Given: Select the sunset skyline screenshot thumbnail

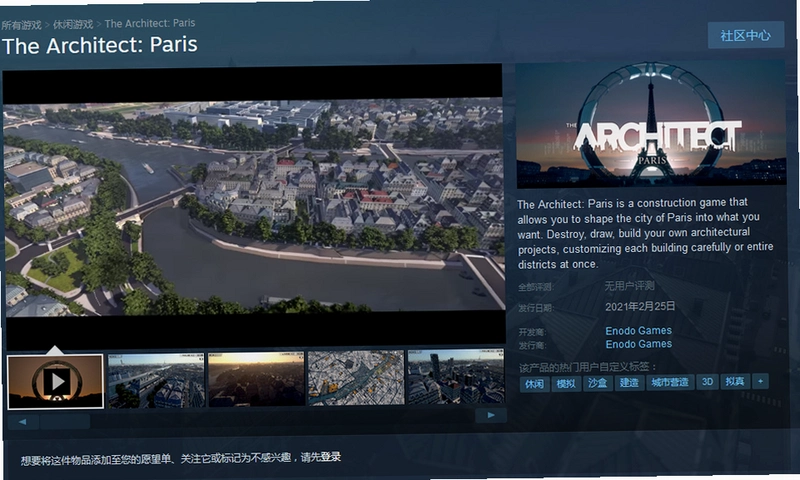Looking at the screenshot, I should point(256,378).
